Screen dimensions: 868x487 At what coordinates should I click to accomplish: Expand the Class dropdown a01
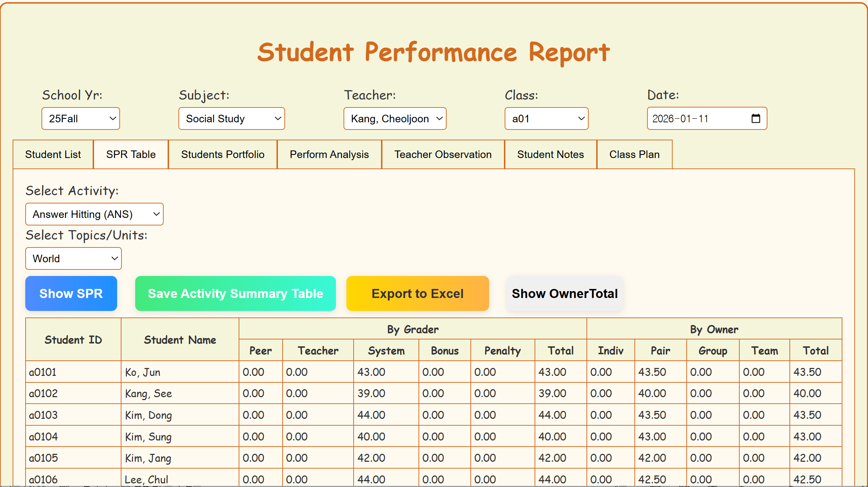tap(546, 118)
